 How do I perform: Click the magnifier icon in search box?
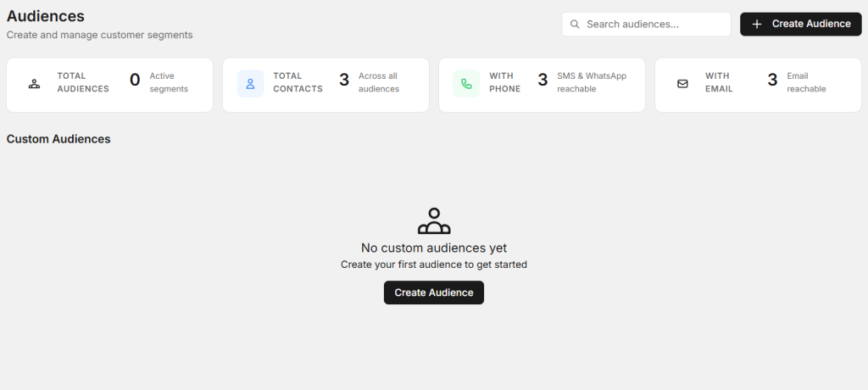[x=575, y=25]
